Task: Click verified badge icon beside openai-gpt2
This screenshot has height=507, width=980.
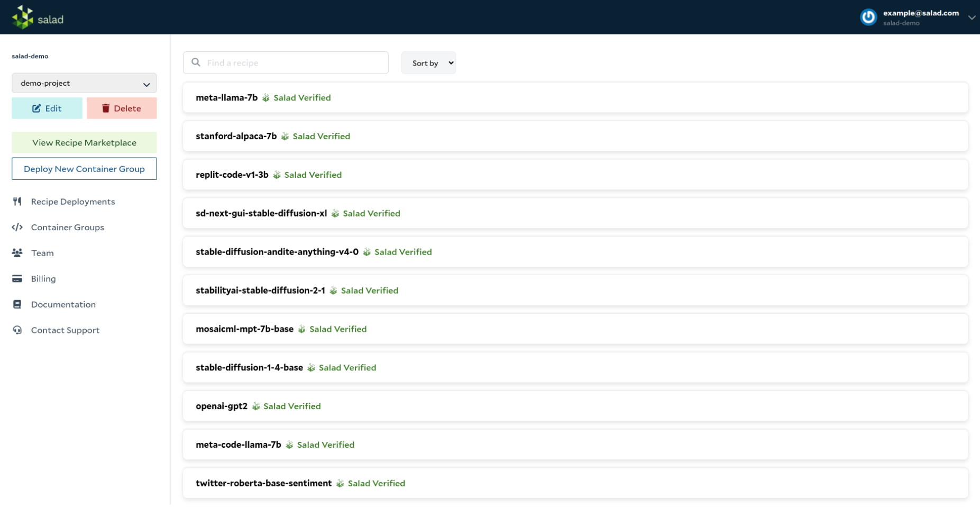Action: point(256,406)
